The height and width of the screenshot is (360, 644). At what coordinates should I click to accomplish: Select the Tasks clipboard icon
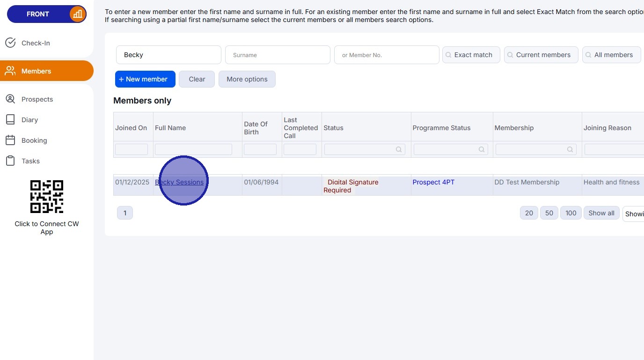[10, 161]
